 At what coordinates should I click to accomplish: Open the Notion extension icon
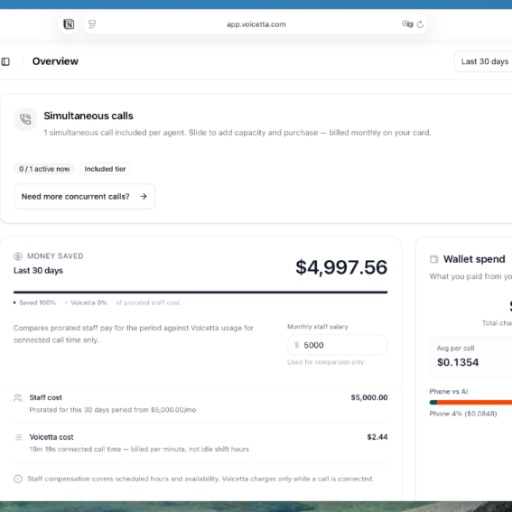tap(69, 24)
